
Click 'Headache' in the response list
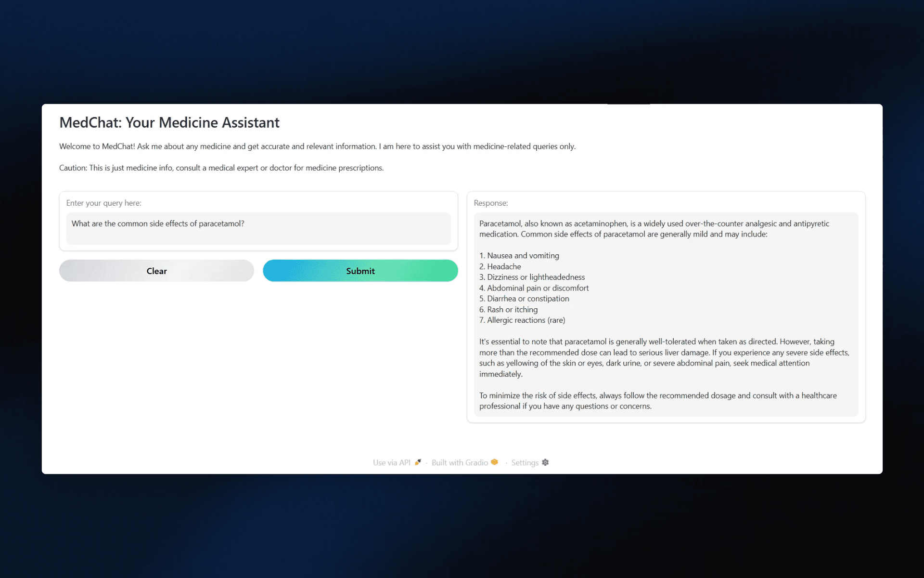click(x=503, y=267)
